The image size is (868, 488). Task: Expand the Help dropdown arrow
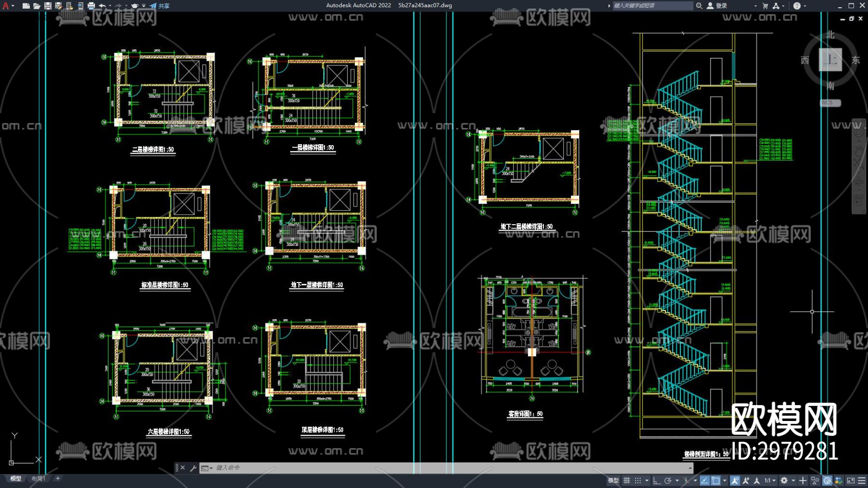coord(805,6)
